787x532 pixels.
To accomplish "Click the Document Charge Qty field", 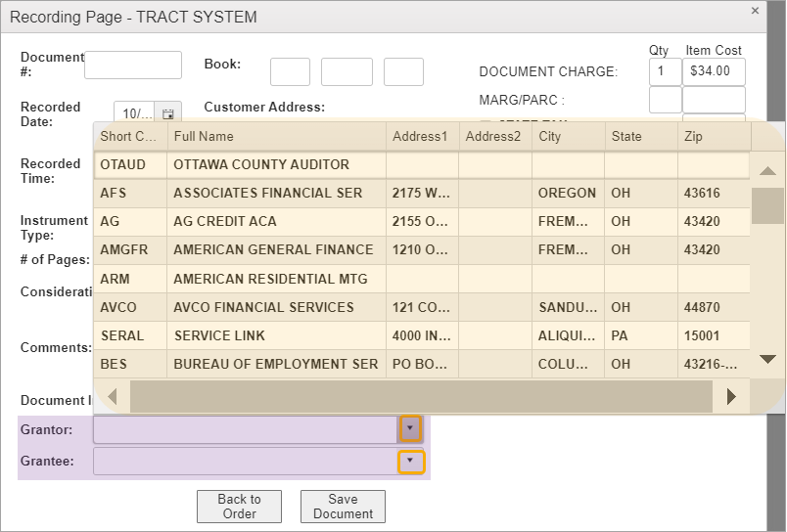I will [665, 71].
